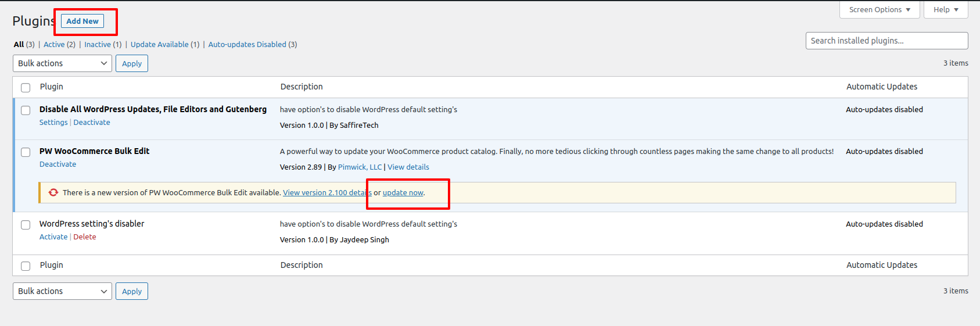The image size is (980, 326).
Task: Click the top Apply button
Action: (x=132, y=63)
